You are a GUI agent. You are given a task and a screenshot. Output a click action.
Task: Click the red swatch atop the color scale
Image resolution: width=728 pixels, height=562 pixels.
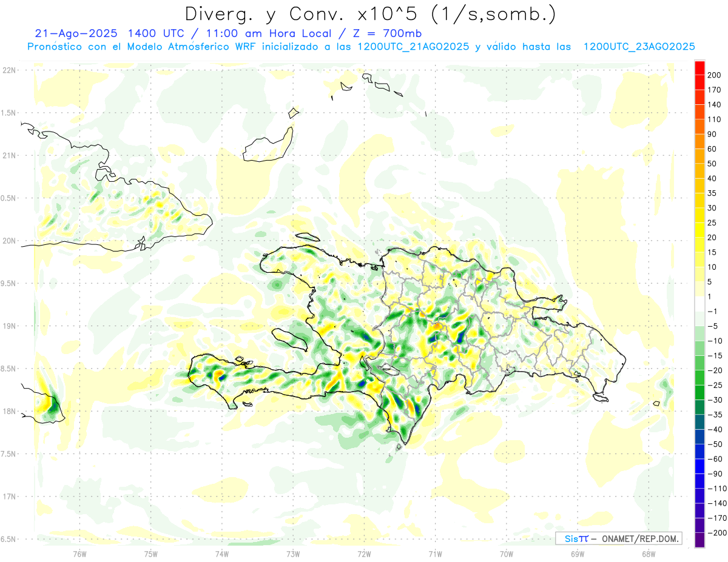[699, 68]
